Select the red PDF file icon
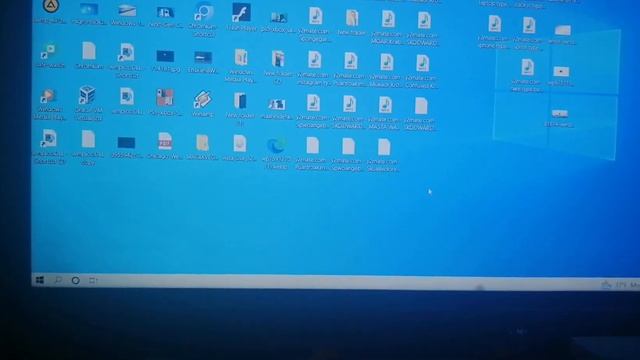This screenshot has height=360, width=640. coord(165,141)
